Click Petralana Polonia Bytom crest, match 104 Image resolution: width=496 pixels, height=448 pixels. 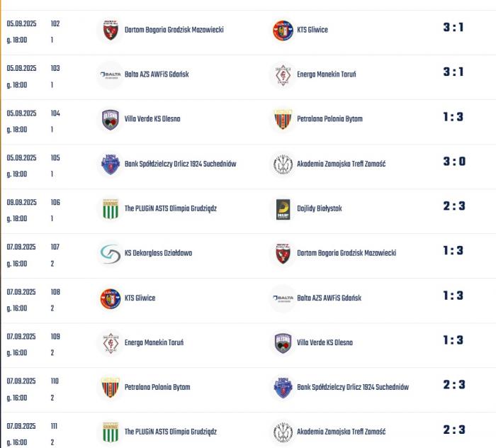pos(283,120)
